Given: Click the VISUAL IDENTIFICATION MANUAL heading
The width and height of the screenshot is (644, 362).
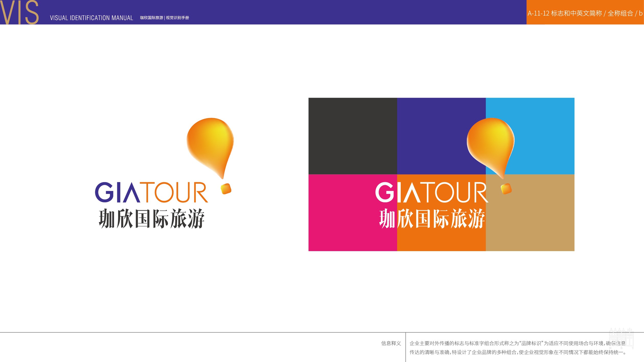Looking at the screenshot, I should point(91,18).
